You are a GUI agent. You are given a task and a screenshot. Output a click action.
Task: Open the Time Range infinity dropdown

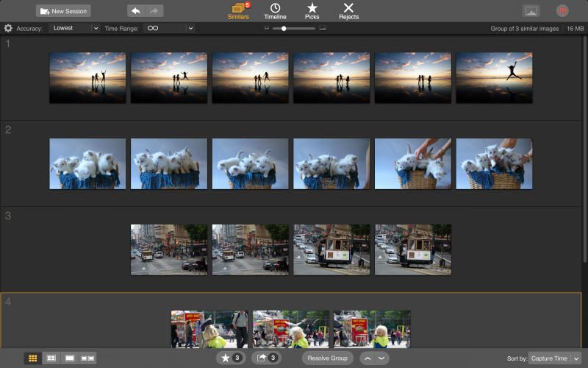pos(169,28)
